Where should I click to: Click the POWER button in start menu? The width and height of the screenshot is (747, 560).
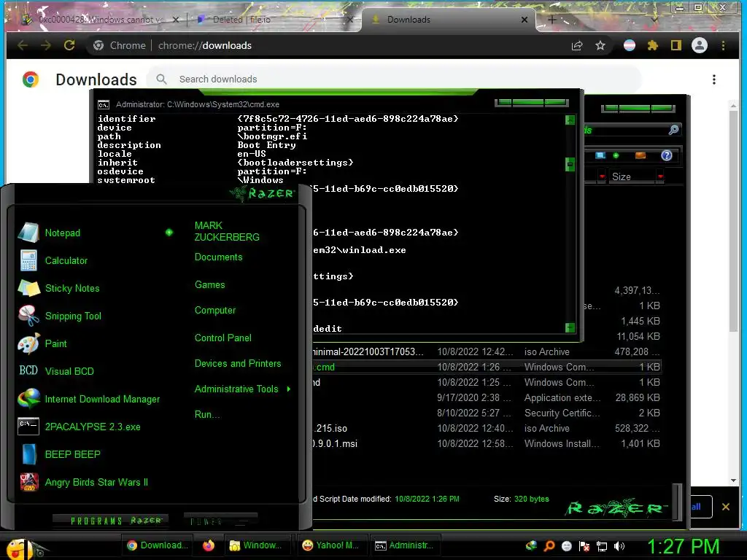pyautogui.click(x=220, y=521)
